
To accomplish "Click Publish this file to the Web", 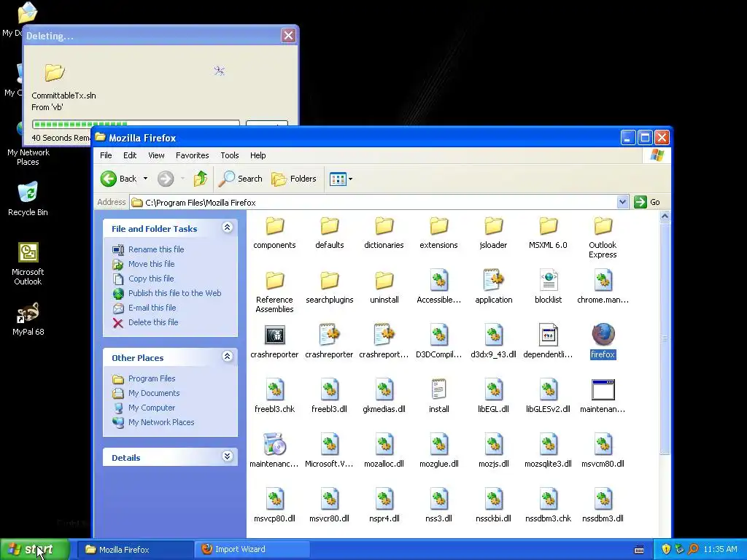I will click(175, 293).
